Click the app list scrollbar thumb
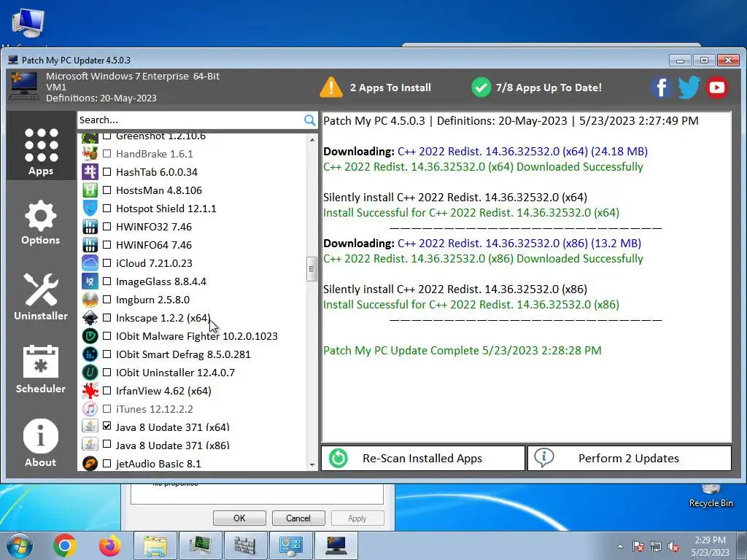Screen dimensions: 747x560 point(311,269)
